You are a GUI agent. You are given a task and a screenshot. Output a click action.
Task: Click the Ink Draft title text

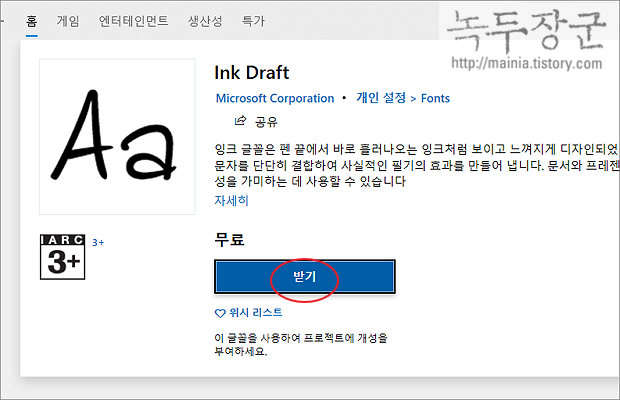pos(252,73)
